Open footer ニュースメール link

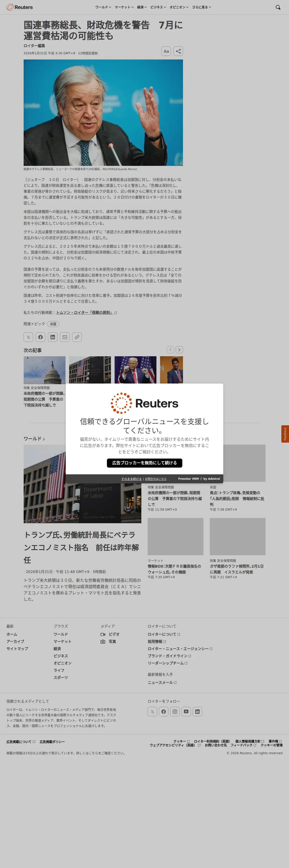click(162, 682)
